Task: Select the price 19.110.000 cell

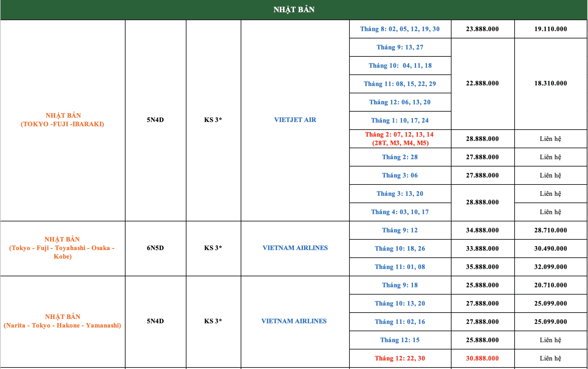Action: point(550,29)
